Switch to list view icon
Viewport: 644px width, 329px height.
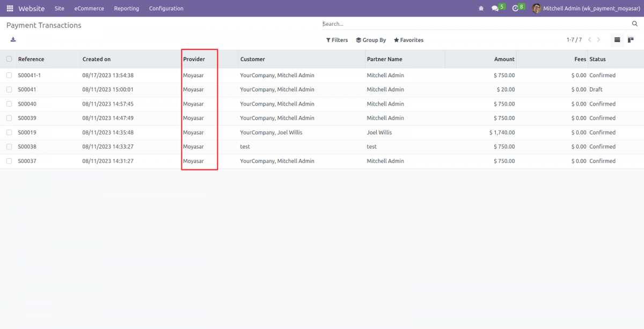point(617,40)
